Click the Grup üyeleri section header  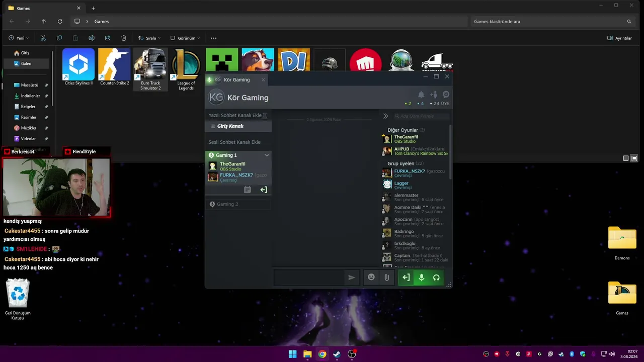tap(406, 163)
